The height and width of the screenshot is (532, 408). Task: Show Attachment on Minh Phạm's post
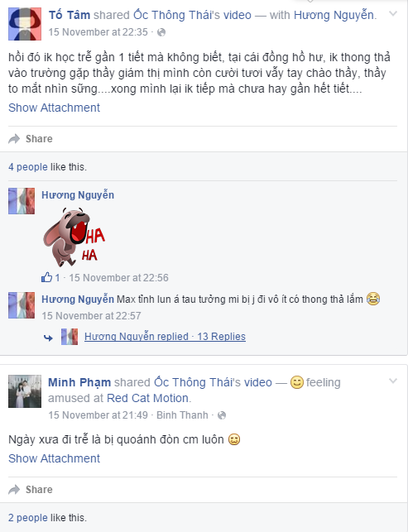(x=54, y=458)
